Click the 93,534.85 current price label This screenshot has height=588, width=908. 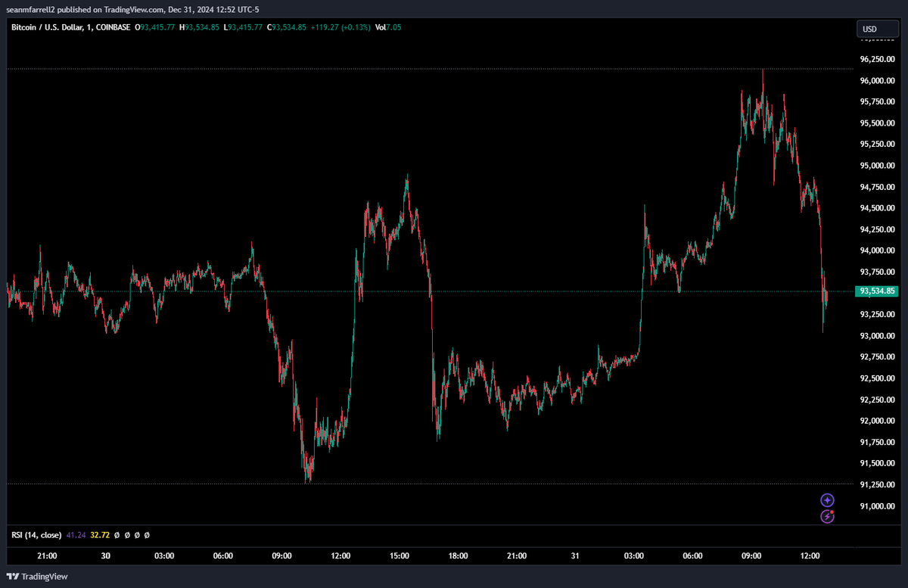[878, 291]
